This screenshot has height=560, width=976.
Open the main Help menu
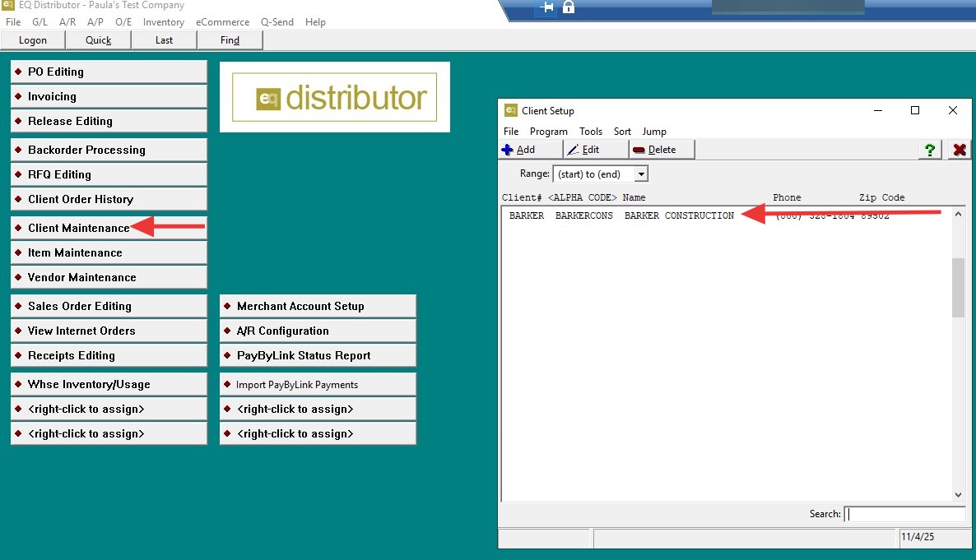(x=315, y=21)
